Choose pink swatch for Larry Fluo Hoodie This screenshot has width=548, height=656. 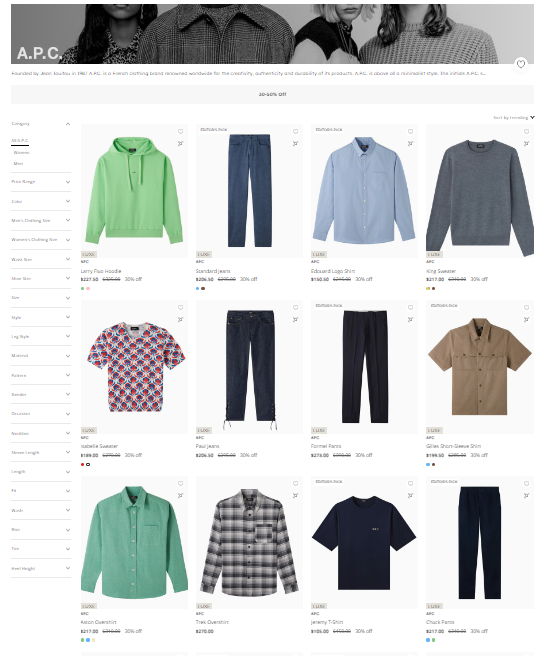tap(88, 288)
